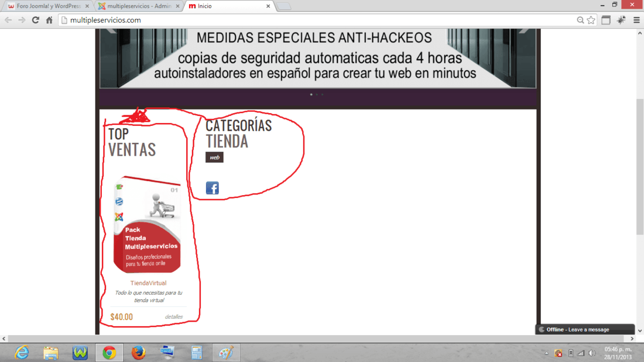This screenshot has height=362, width=644.
Task: Click the panel extension icon beside the star
Action: [606, 20]
